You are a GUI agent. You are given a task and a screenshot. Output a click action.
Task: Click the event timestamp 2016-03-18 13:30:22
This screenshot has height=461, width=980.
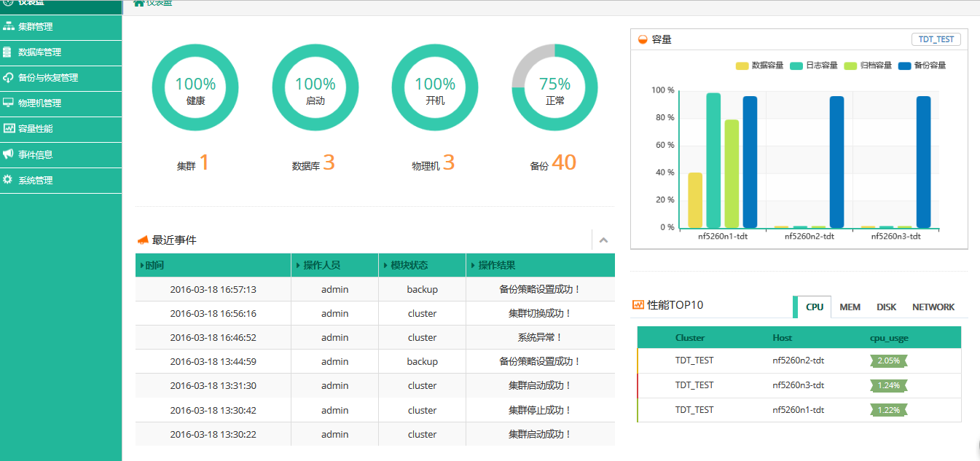213,434
